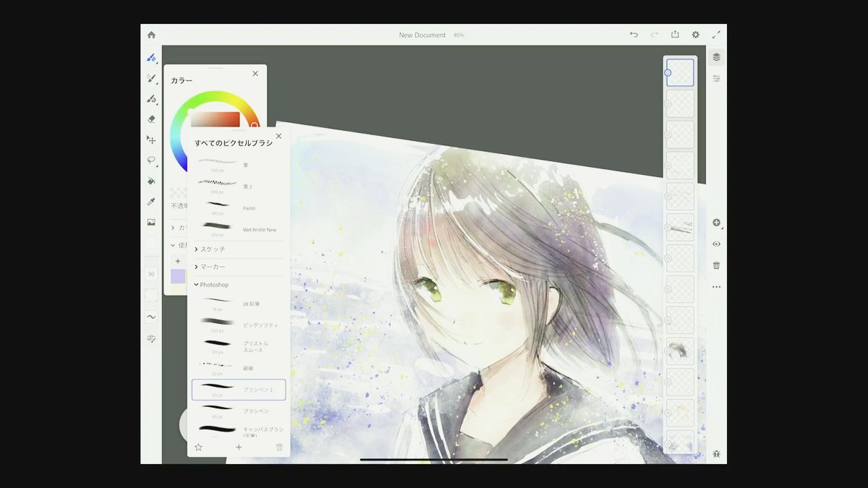Click the 85% zoom level
Screen dimensions: 868x488
pyautogui.click(x=459, y=35)
